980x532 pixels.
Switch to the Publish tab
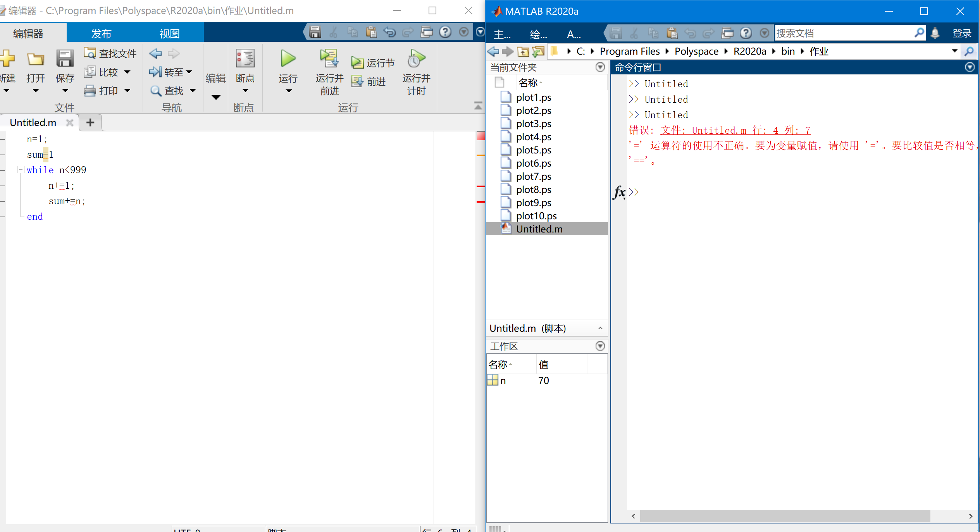coord(101,33)
